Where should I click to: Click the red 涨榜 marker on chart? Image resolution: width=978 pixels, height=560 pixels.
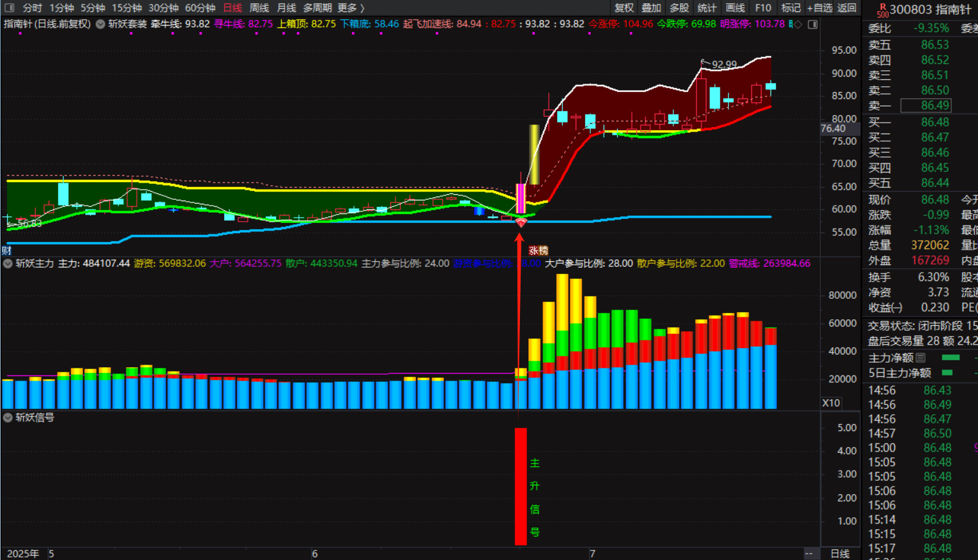[x=538, y=250]
